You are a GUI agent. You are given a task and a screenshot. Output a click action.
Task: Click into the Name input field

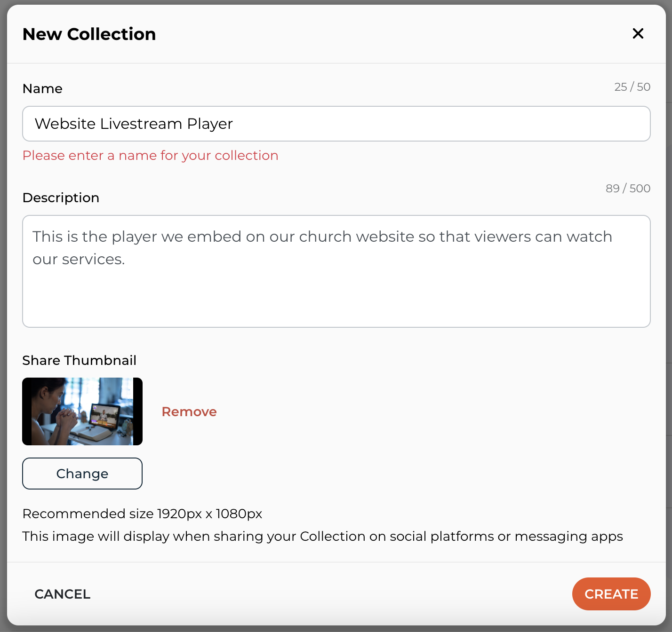(x=336, y=124)
